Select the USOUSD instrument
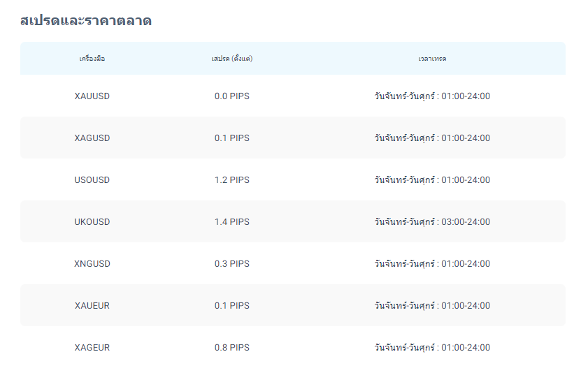This screenshot has height=382, width=588. 92,180
